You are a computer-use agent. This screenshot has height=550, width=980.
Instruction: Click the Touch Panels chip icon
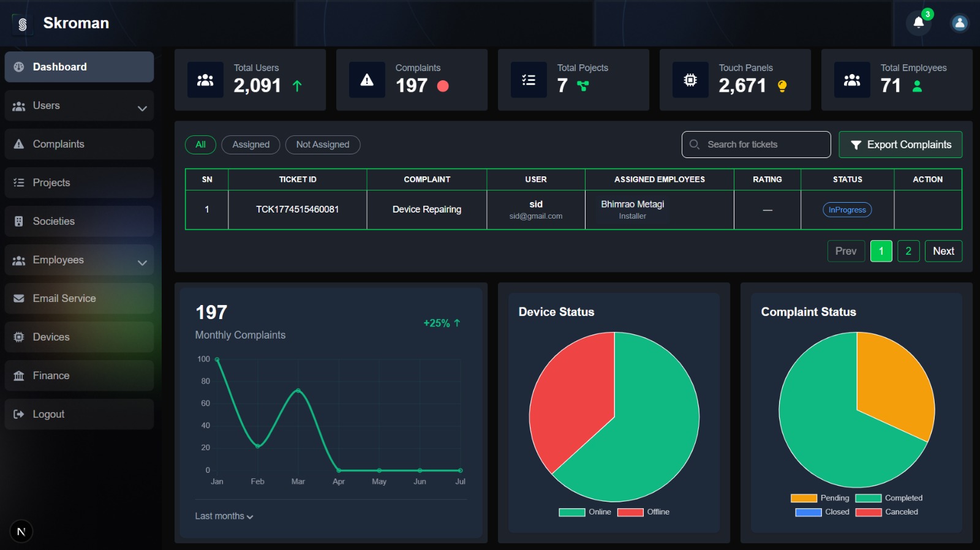(x=690, y=80)
